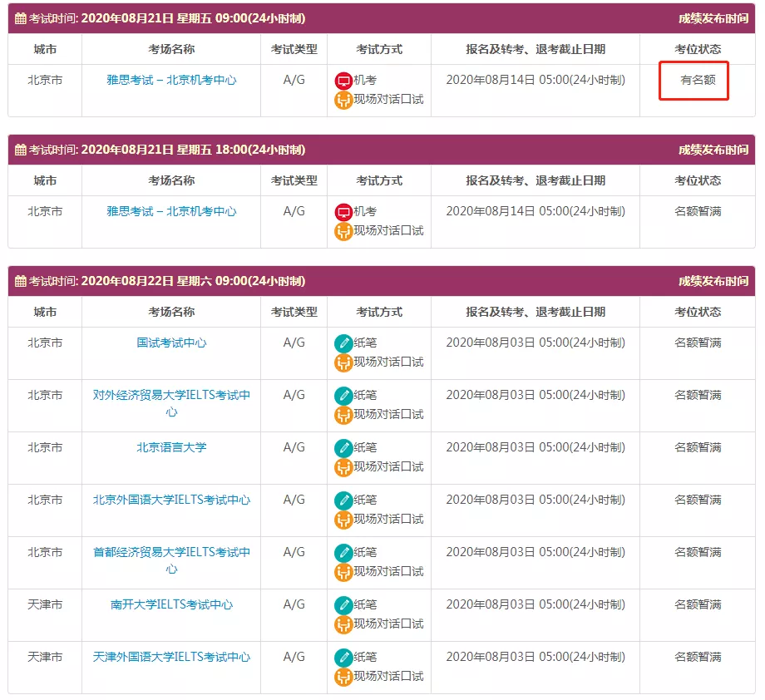Click 成绩发布时间 in the August 22 header
This screenshot has height=700, width=765.
713,282
